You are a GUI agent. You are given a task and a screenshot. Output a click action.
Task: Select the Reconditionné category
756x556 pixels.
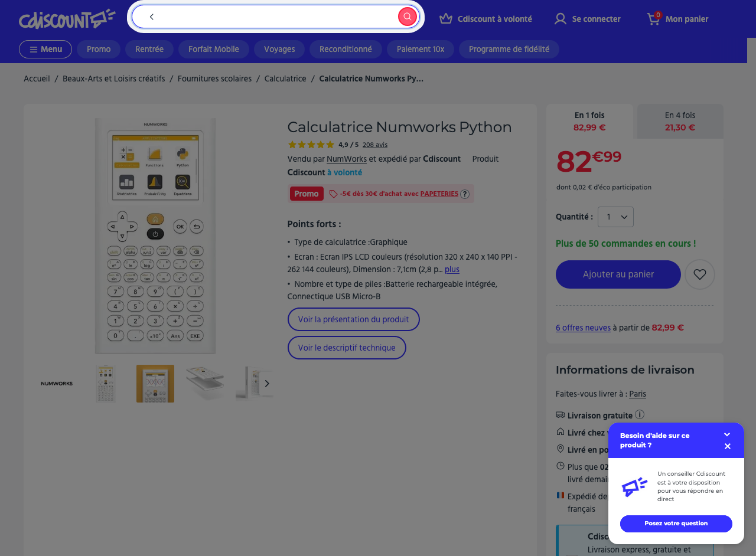click(x=346, y=49)
